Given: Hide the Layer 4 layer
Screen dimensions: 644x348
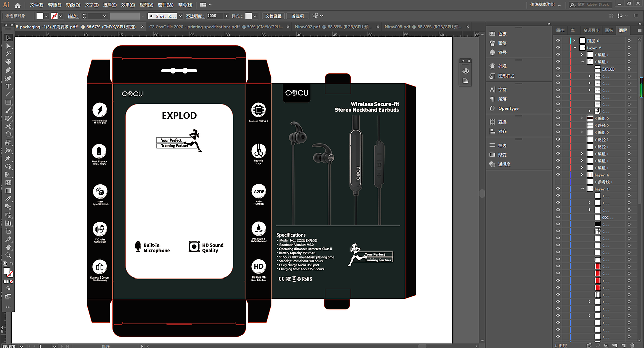Looking at the screenshot, I should 558,175.
